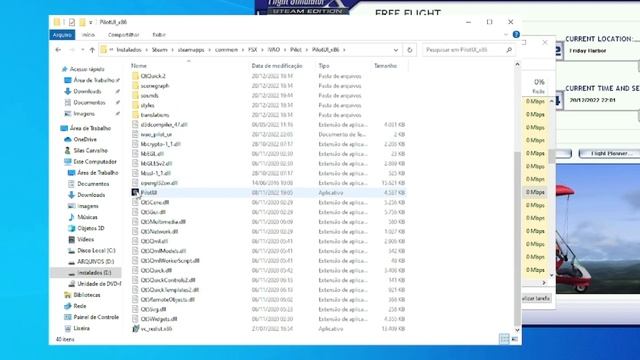
Task: Select the libEGL.dll file
Action: click(x=152, y=154)
